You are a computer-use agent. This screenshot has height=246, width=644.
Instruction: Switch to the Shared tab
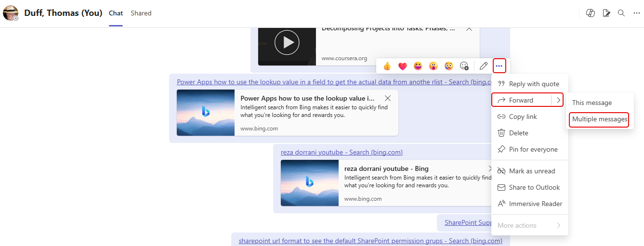coord(141,13)
